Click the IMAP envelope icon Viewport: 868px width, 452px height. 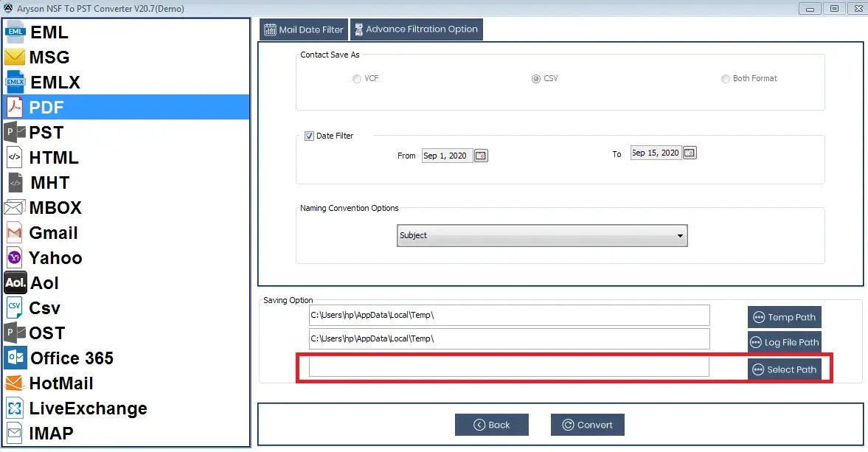pos(15,433)
